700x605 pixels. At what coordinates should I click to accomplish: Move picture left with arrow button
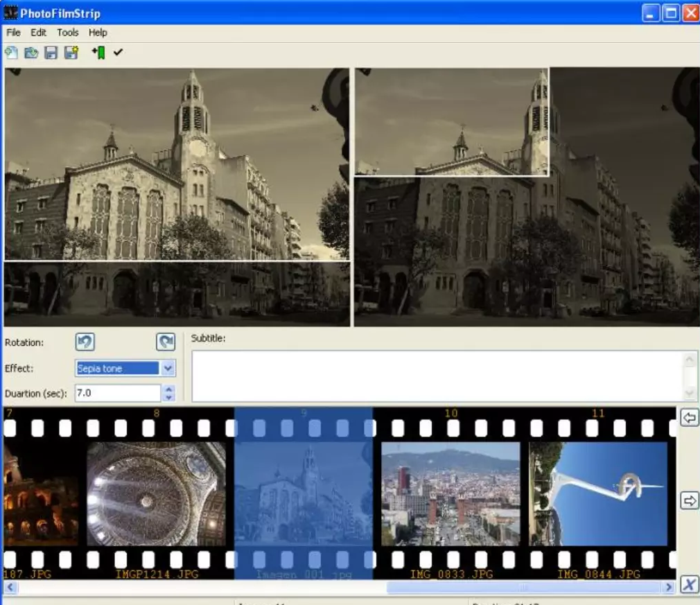(x=689, y=417)
